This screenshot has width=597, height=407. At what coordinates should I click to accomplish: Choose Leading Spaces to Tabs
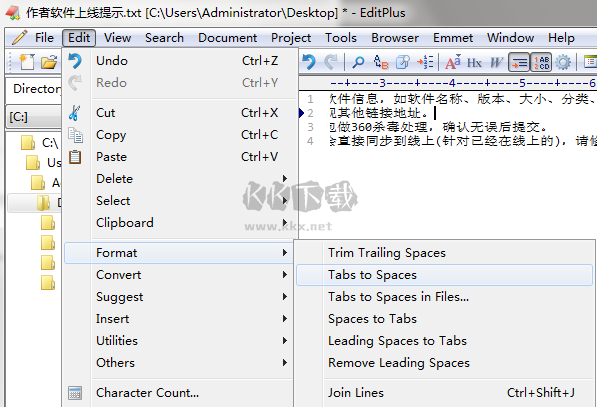point(444,341)
